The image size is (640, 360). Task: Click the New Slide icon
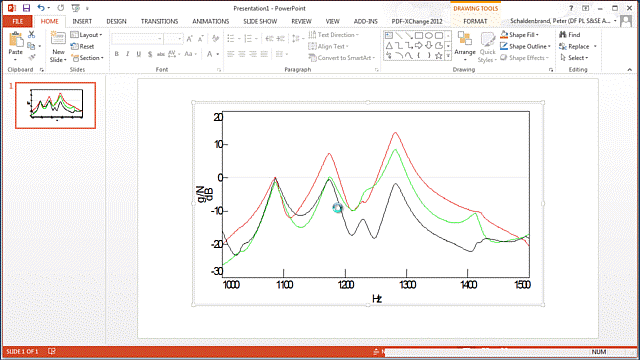pyautogui.click(x=58, y=38)
